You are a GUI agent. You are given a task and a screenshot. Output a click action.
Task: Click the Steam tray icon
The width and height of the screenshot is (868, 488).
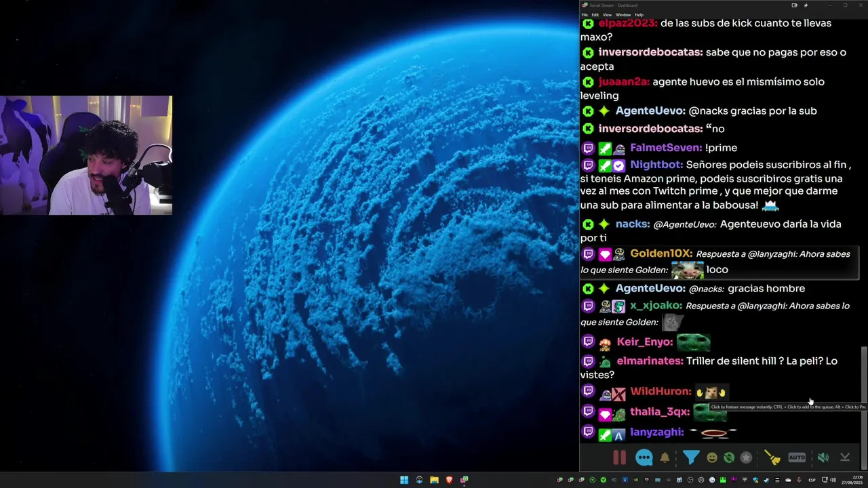(766, 480)
